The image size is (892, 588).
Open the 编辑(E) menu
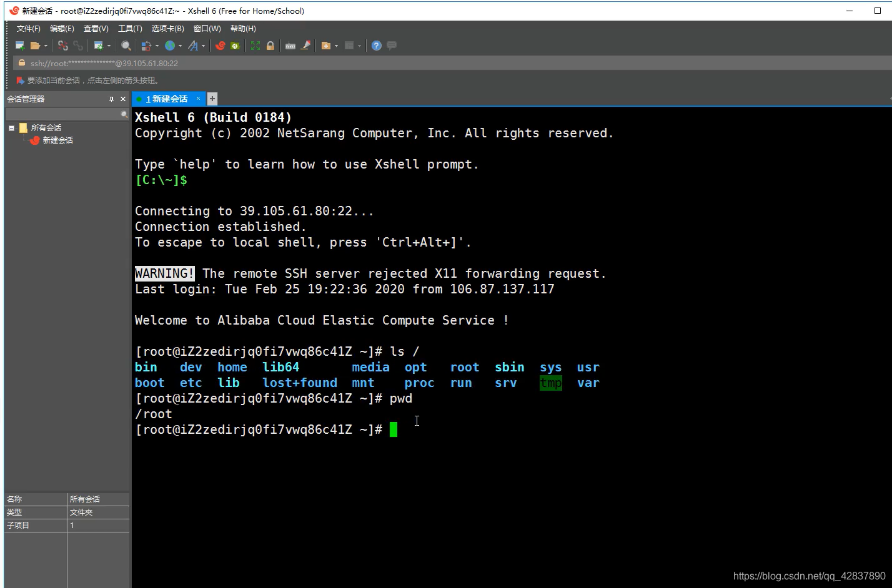pos(62,29)
